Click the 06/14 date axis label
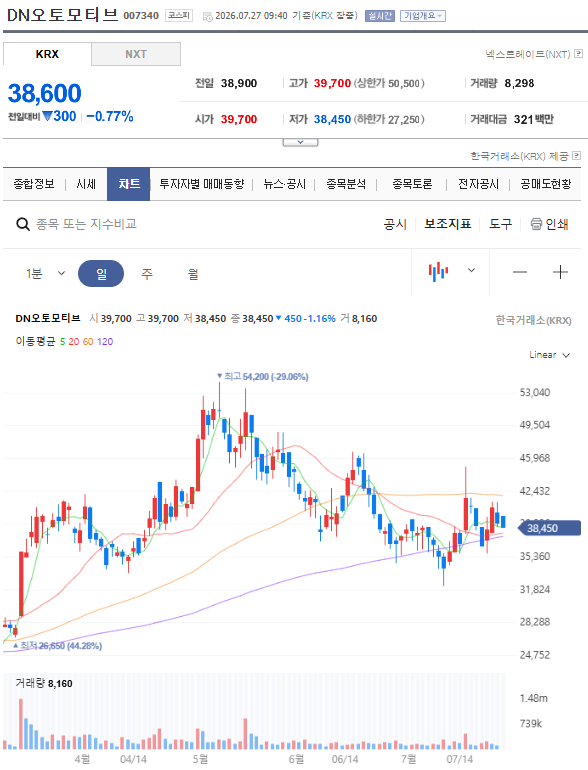The width and height of the screenshot is (588, 770). (x=345, y=759)
